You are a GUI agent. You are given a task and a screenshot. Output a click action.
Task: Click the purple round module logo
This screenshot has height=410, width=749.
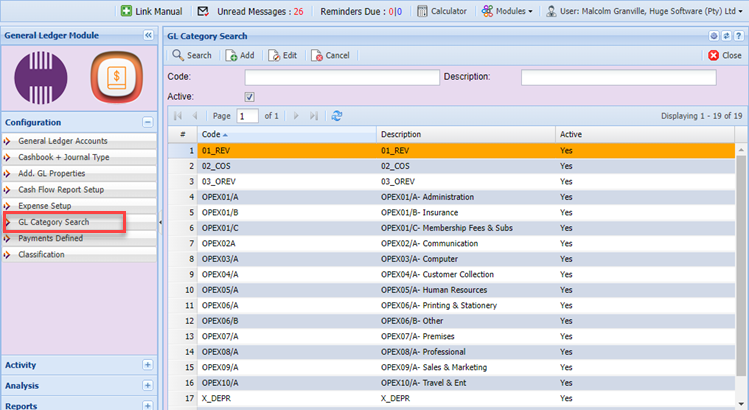(42, 77)
